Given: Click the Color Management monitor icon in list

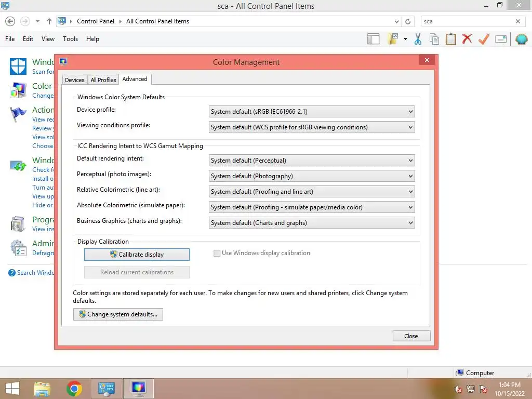Looking at the screenshot, I should click(18, 90).
